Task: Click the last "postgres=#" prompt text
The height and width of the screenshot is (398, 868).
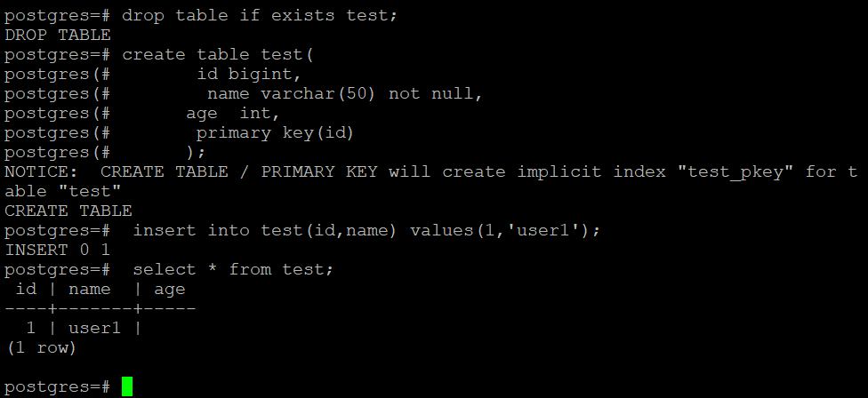Action: [x=58, y=386]
